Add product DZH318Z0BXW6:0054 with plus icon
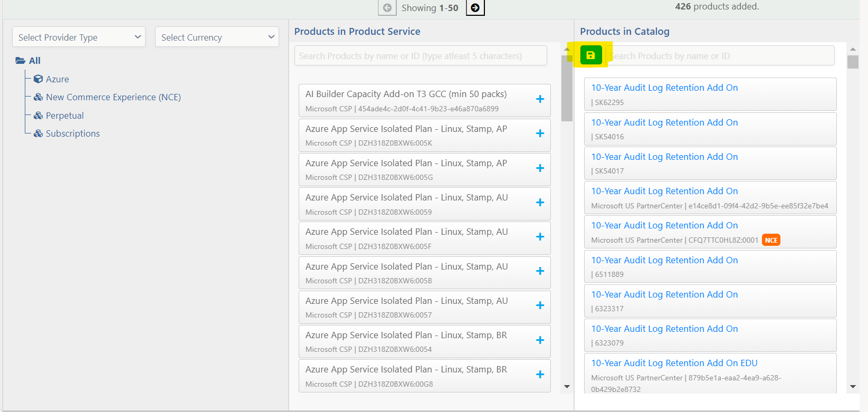Image resolution: width=868 pixels, height=412 pixels. 540,340
